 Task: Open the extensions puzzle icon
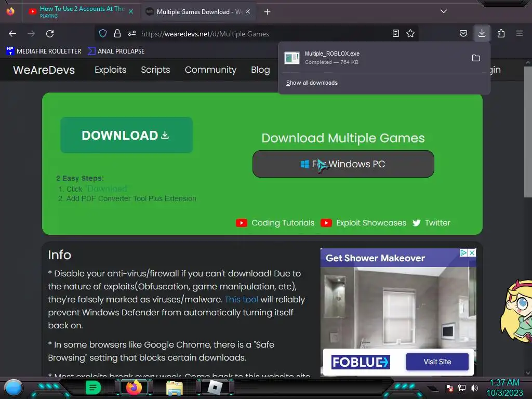501,33
